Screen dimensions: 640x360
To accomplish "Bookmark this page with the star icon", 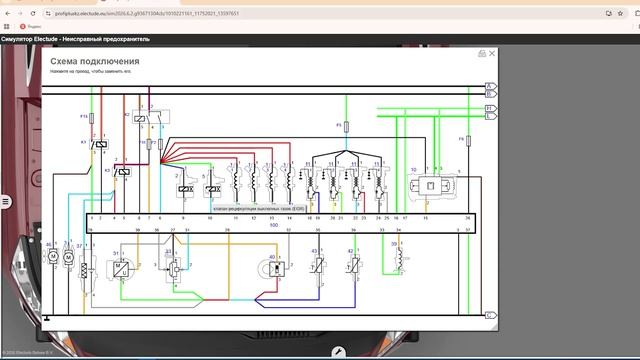I will pos(620,13).
